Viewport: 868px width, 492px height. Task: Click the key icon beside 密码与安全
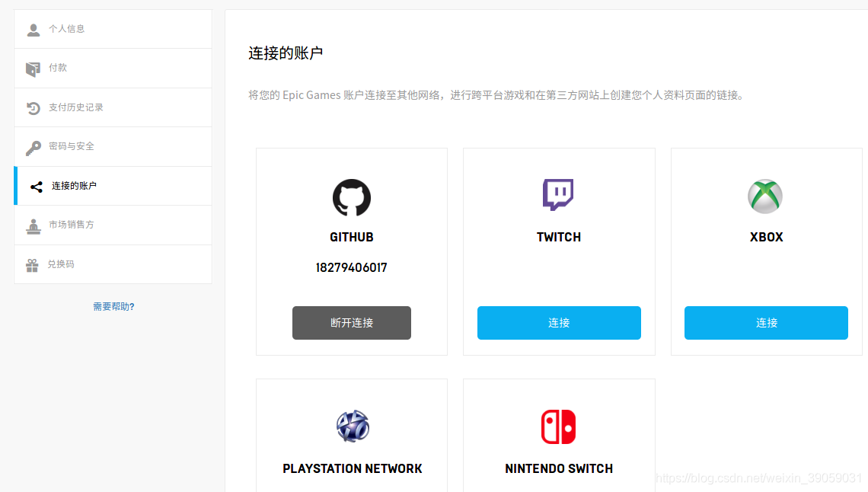34,148
